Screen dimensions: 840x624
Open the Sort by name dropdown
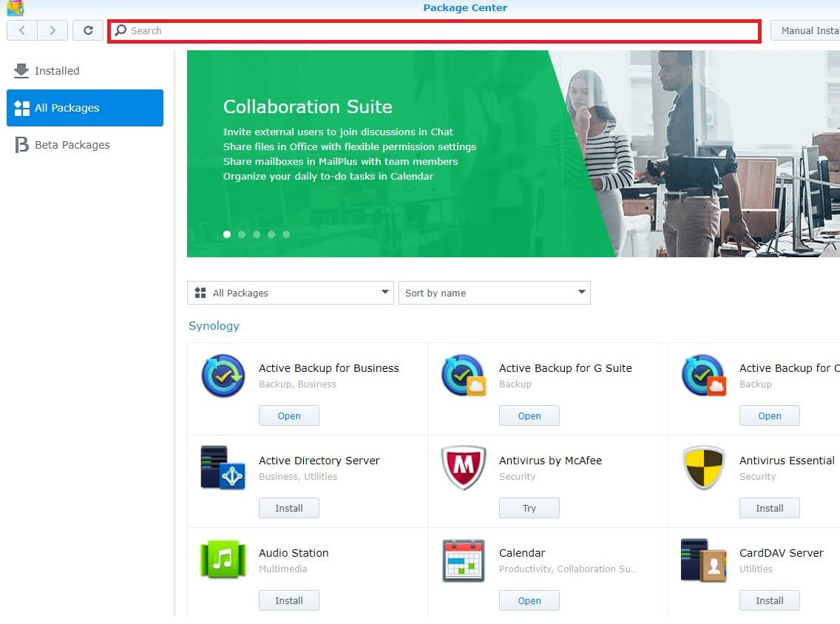[x=495, y=293]
